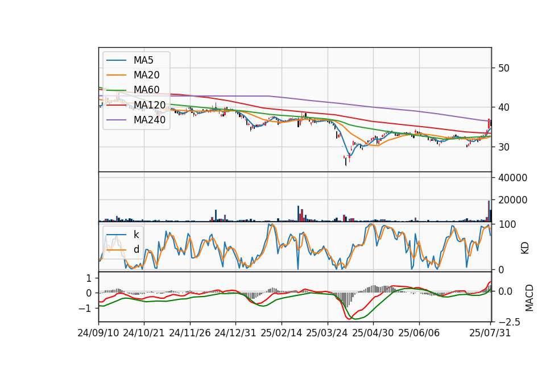Click the purple MA240 legend line
This screenshot has width=546, height=392.
[116, 120]
